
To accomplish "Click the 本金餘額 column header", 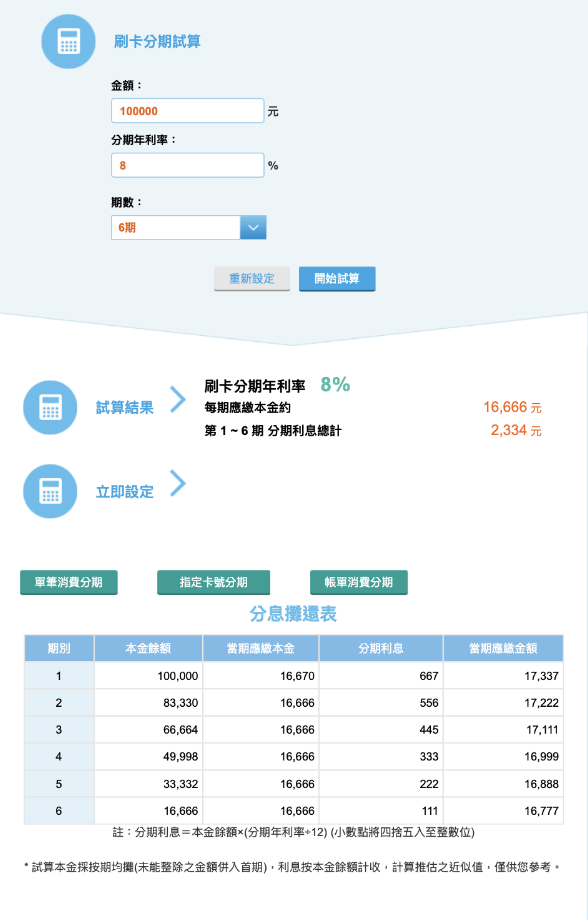I will click(148, 648).
